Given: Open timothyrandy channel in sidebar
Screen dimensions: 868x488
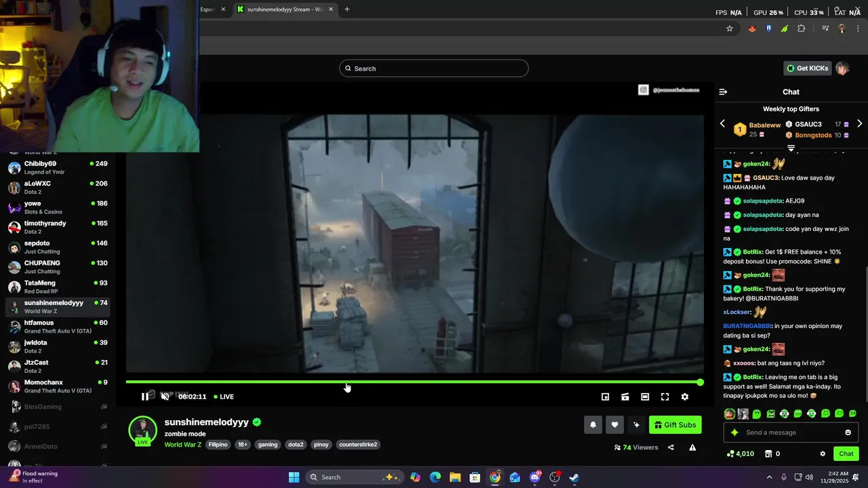Looking at the screenshot, I should pyautogui.click(x=58, y=227).
